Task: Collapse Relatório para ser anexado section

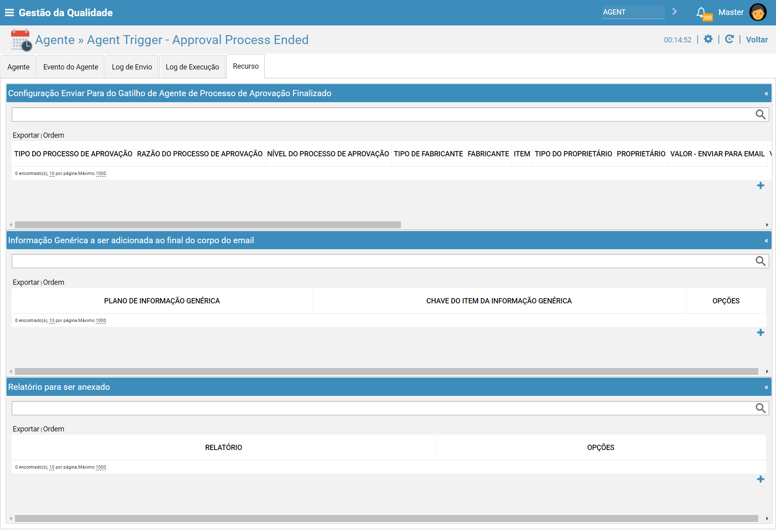Action: click(x=766, y=387)
